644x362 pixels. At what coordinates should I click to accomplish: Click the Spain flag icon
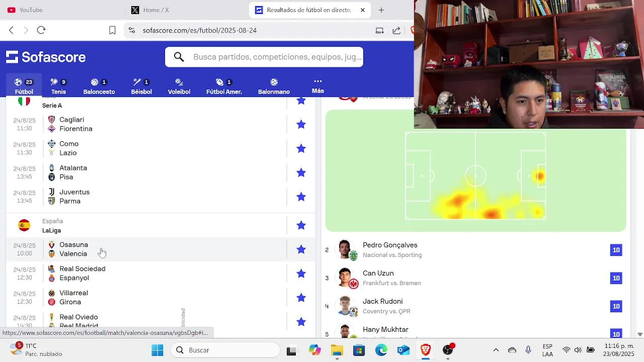coord(24,225)
